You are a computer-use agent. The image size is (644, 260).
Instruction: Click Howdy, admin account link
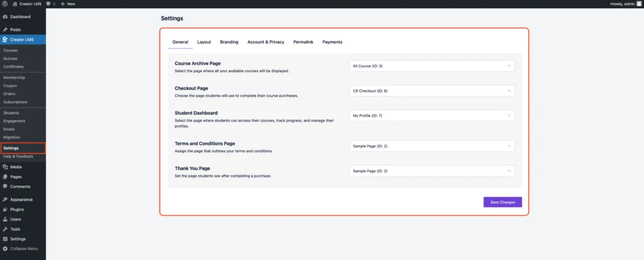click(623, 4)
